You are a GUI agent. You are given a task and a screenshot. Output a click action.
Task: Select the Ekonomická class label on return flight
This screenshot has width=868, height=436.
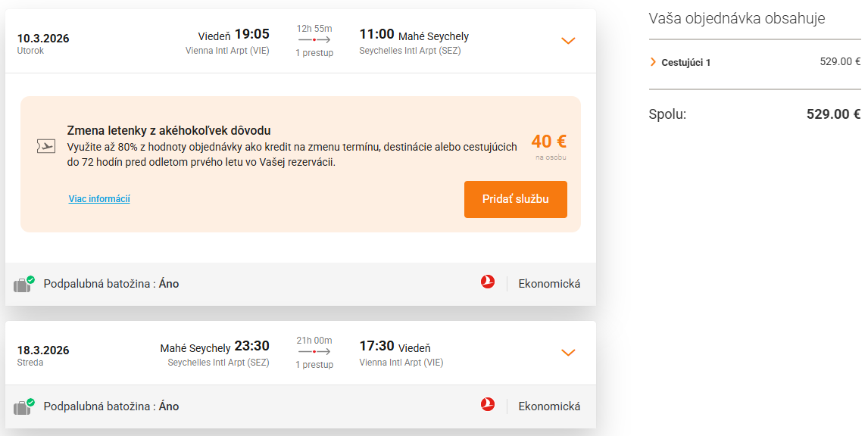click(x=548, y=406)
